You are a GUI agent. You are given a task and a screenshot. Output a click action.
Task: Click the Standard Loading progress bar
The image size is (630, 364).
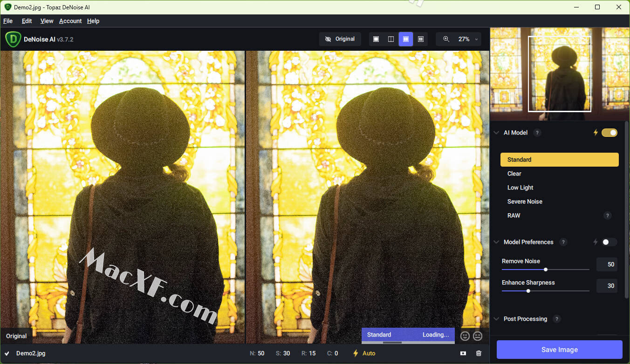point(408,335)
